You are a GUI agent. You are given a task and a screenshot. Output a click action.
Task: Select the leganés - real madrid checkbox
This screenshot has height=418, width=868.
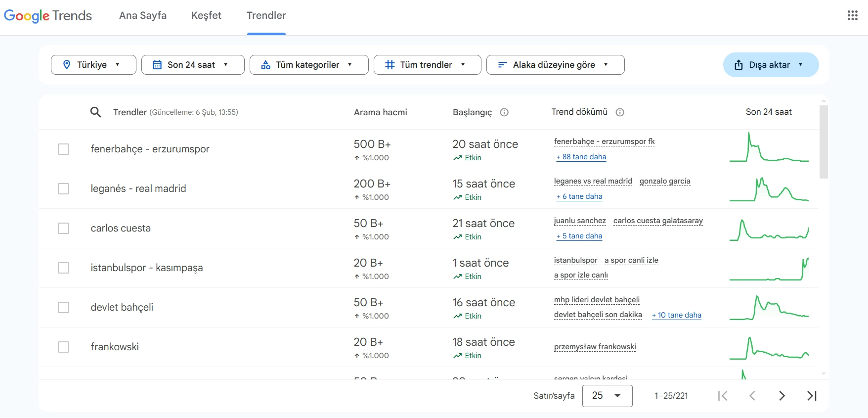(63, 188)
